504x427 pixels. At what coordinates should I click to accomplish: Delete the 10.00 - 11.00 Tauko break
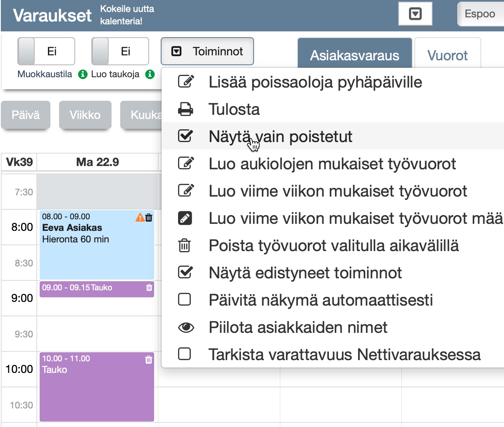149,360
